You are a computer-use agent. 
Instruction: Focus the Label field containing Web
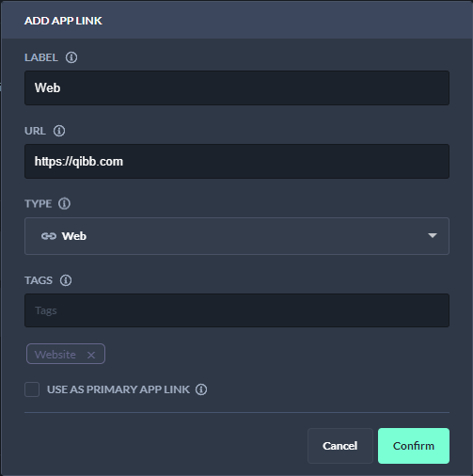pos(237,87)
